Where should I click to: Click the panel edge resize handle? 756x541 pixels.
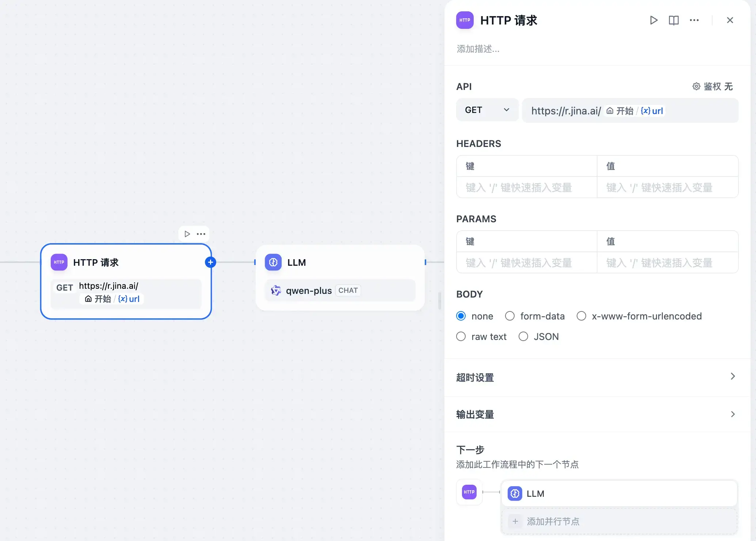coord(440,300)
